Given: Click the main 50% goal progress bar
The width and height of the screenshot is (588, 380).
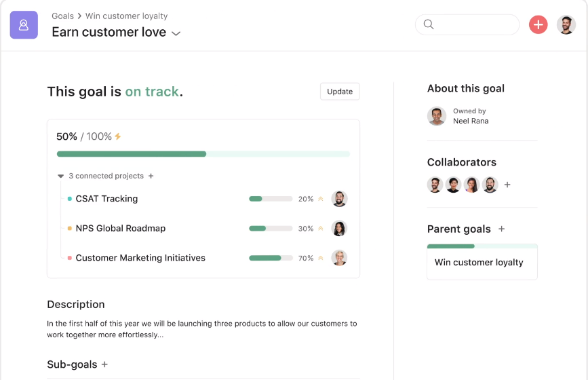Looking at the screenshot, I should (x=203, y=154).
